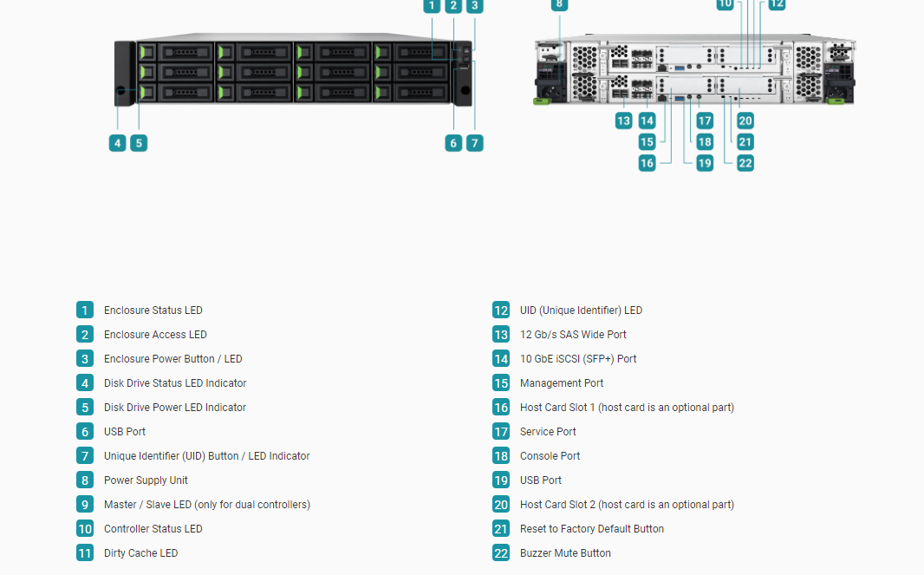The image size is (924, 575).
Task: Click legend badge 14 beside 10 GbE iSCSI Port
Action: (501, 358)
